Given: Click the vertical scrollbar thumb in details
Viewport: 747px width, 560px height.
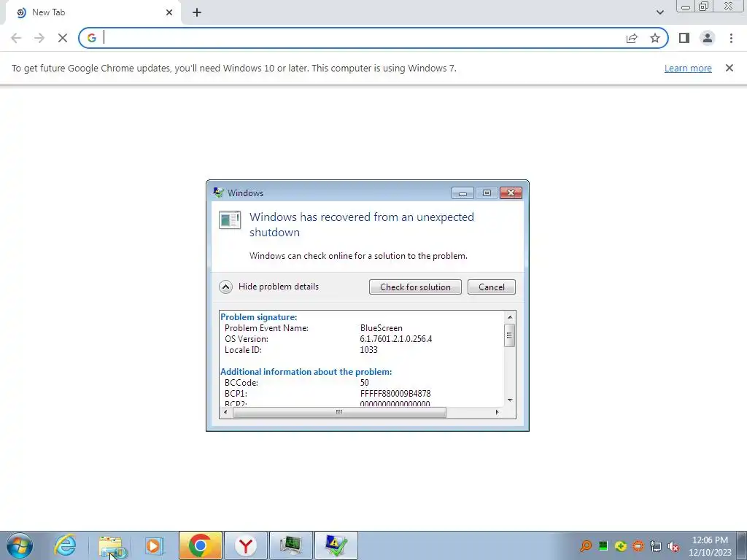Looking at the screenshot, I should pyautogui.click(x=510, y=335).
